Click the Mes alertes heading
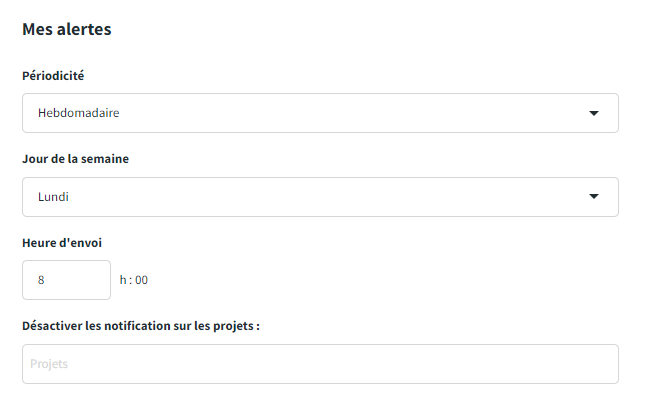This screenshot has width=647, height=414. [x=66, y=29]
